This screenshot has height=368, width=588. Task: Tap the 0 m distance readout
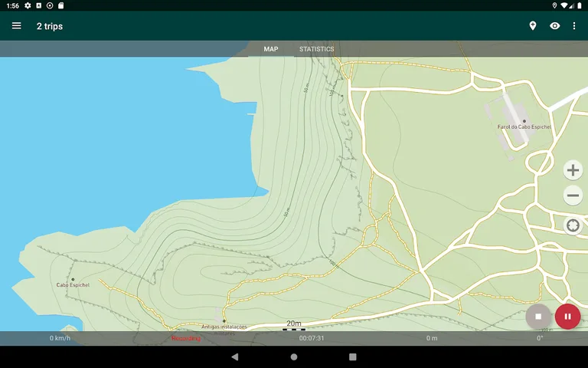click(432, 338)
